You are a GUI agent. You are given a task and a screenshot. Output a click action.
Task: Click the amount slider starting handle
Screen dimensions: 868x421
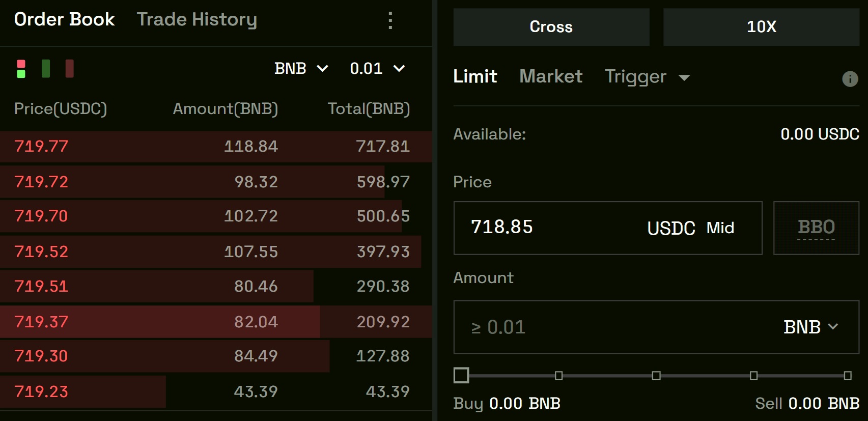461,375
